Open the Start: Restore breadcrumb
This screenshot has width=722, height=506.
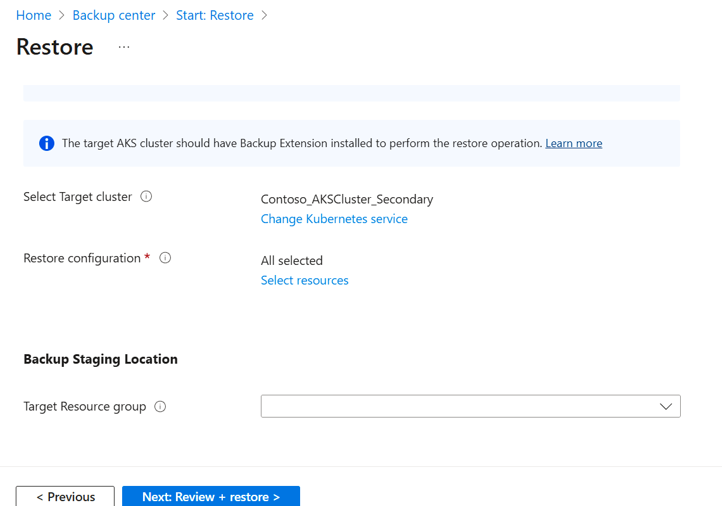214,16
